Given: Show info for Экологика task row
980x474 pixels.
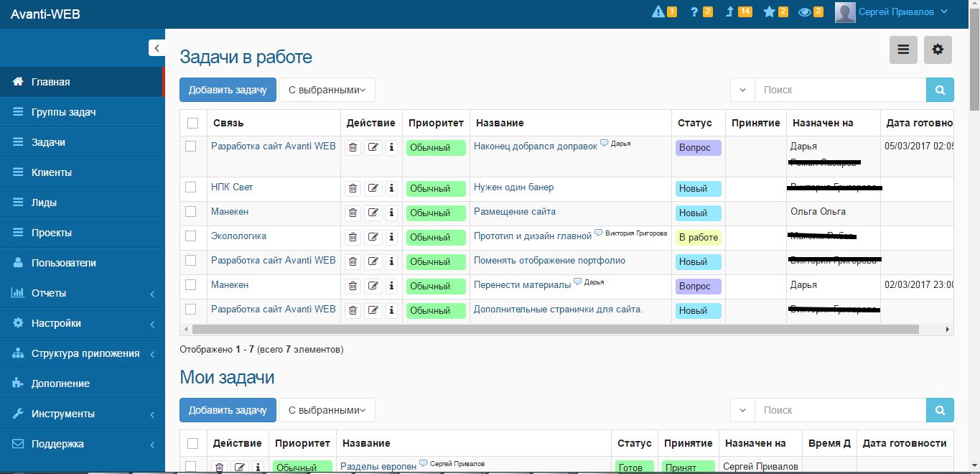Looking at the screenshot, I should point(391,237).
